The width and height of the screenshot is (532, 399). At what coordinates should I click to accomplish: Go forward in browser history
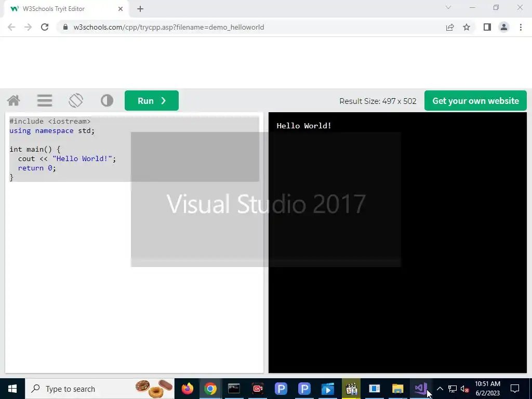point(28,27)
